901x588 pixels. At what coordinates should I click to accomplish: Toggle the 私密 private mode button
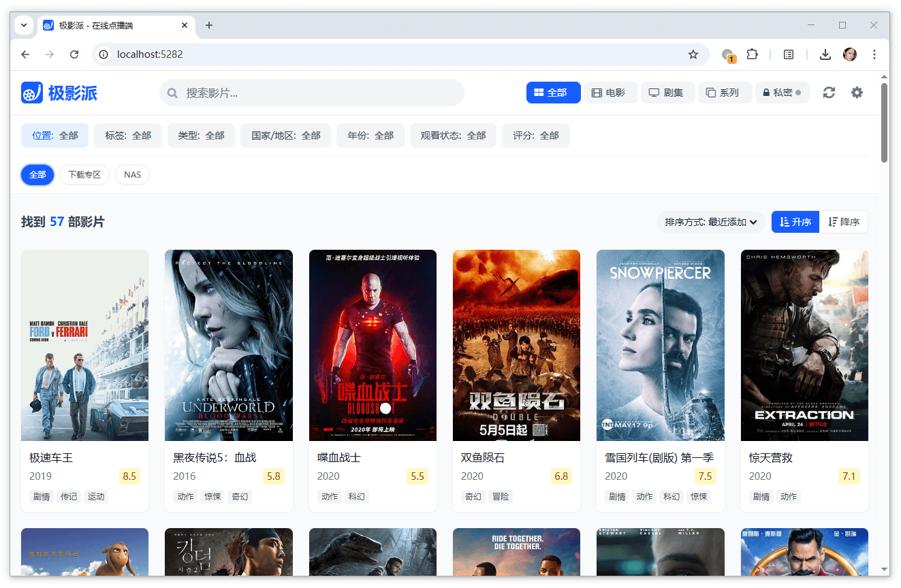pos(782,93)
